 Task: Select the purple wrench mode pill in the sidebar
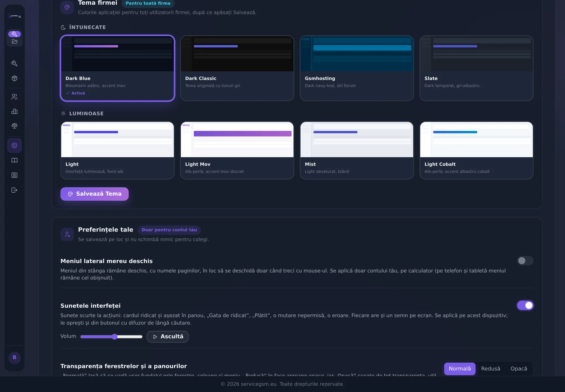point(14,34)
